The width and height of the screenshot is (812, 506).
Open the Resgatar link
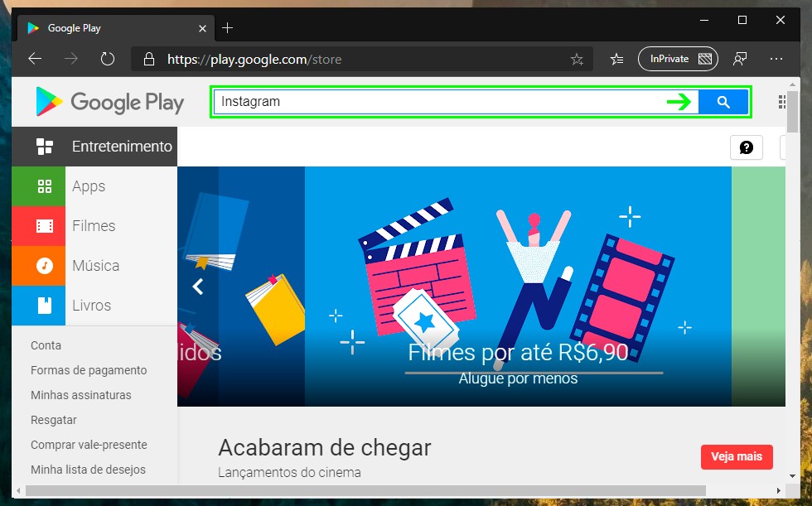pos(53,420)
